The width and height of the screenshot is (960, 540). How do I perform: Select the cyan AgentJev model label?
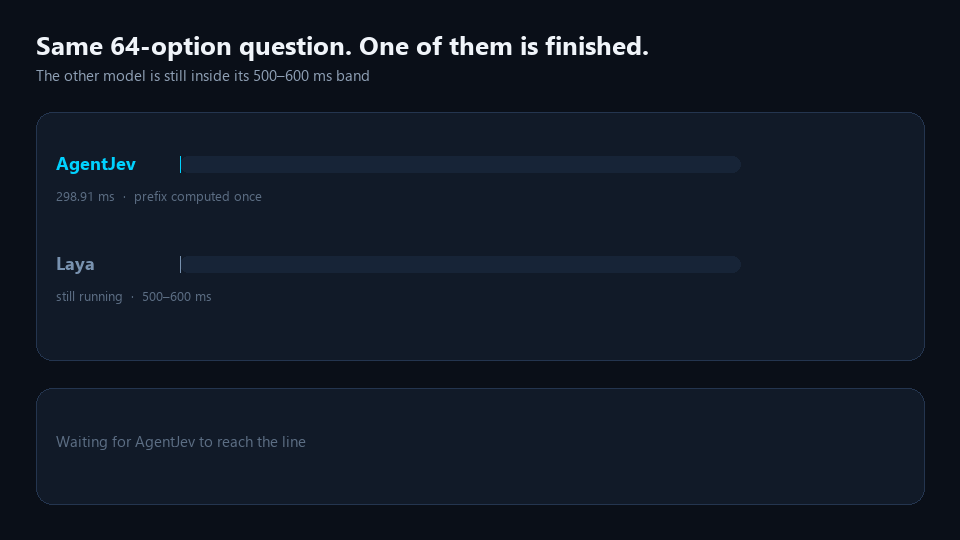coord(96,164)
